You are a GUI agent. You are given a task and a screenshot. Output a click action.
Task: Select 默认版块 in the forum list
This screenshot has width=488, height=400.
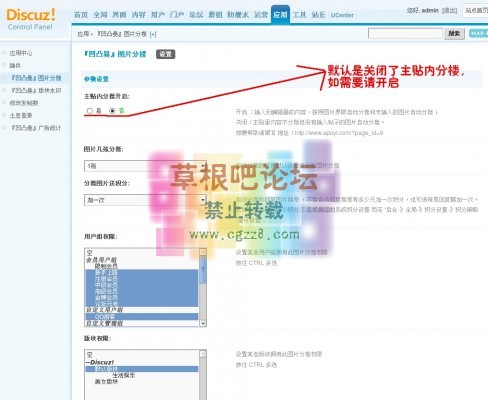point(142,369)
